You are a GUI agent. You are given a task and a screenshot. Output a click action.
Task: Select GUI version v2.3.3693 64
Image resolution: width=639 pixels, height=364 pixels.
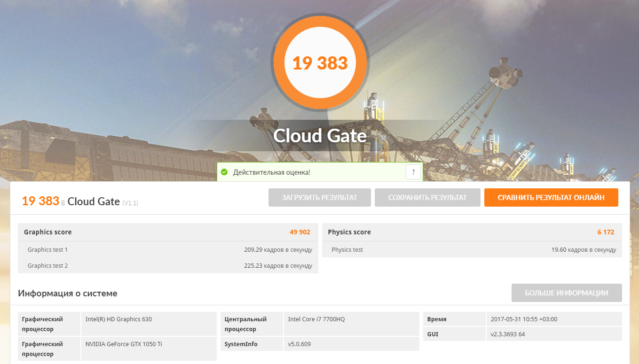click(x=507, y=334)
